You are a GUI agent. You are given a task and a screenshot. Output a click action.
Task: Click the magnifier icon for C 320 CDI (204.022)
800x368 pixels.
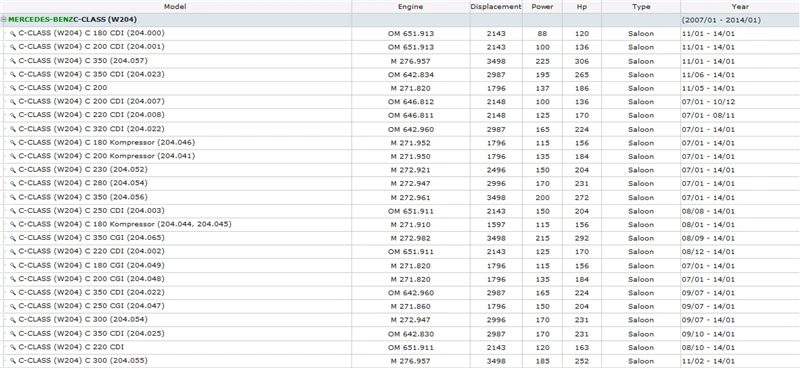13,129
